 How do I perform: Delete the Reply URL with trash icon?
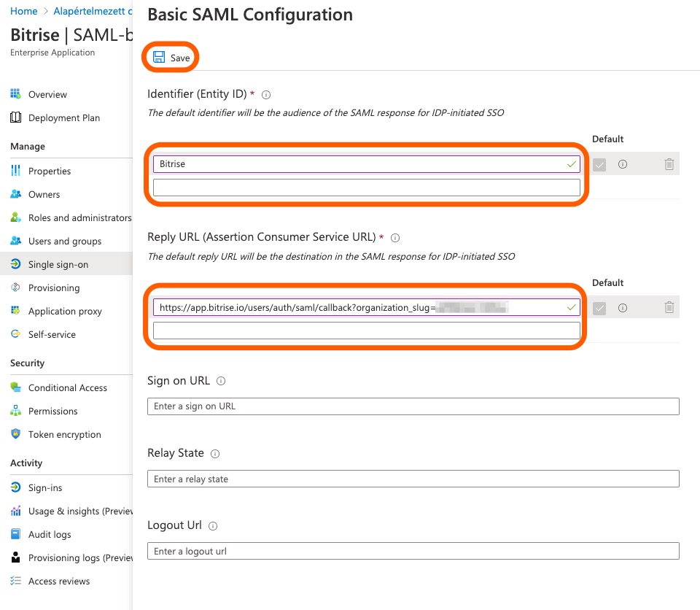[x=669, y=308]
